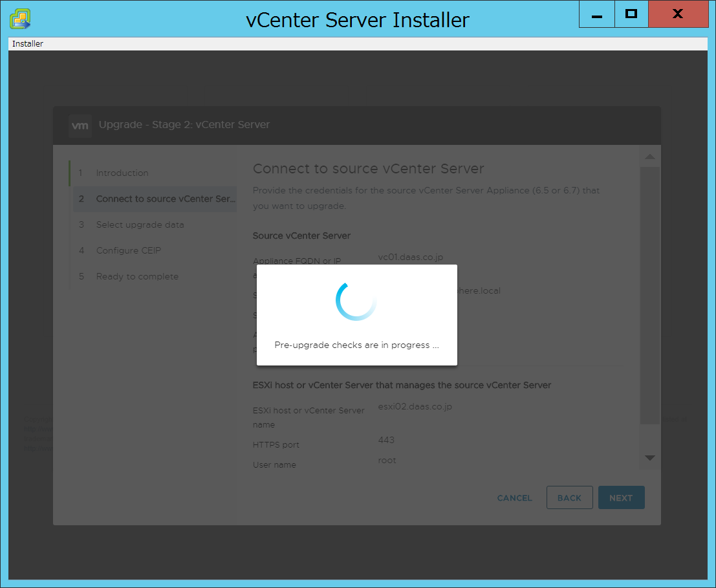Screen dimensions: 716x588
Task: Click the root user name value
Action: (x=387, y=460)
